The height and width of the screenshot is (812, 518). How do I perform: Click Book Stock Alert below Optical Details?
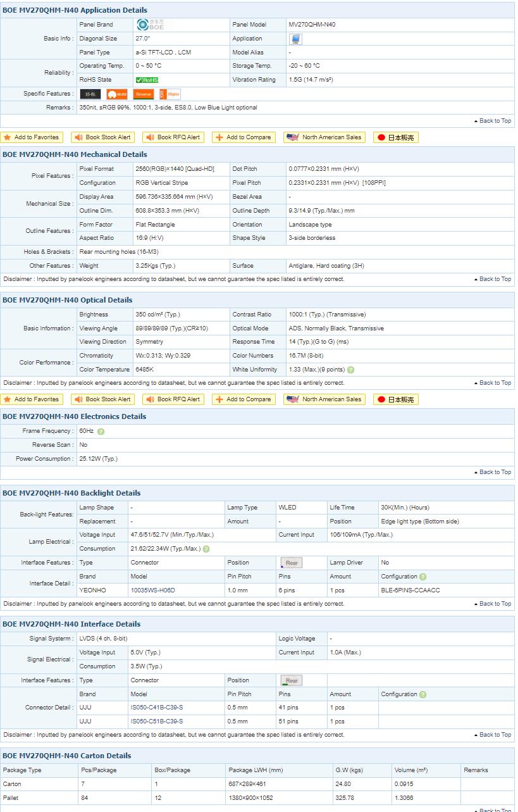click(102, 399)
